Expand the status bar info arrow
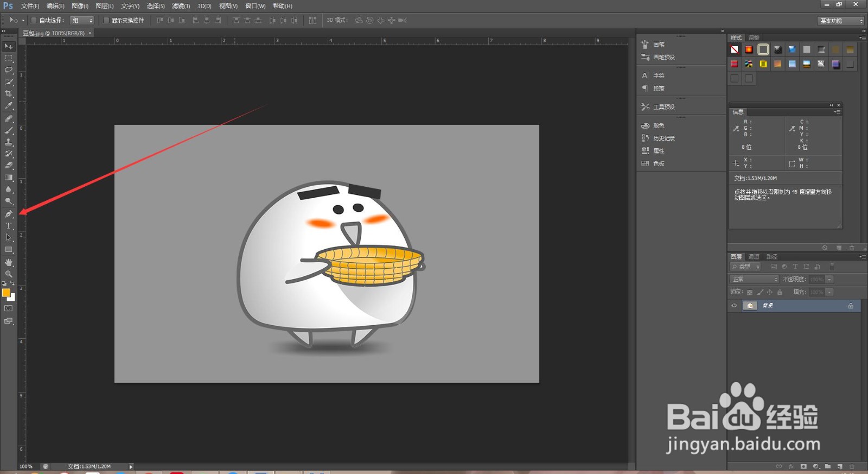 click(x=131, y=466)
